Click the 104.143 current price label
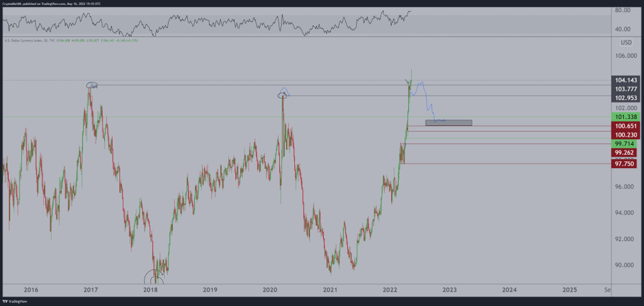 626,81
